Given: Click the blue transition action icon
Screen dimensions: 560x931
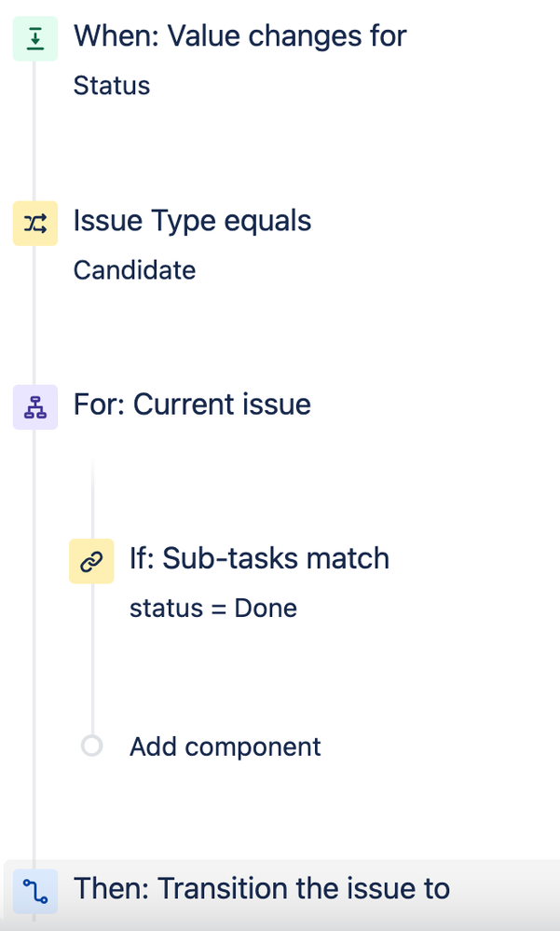Looking at the screenshot, I should pyautogui.click(x=35, y=890).
